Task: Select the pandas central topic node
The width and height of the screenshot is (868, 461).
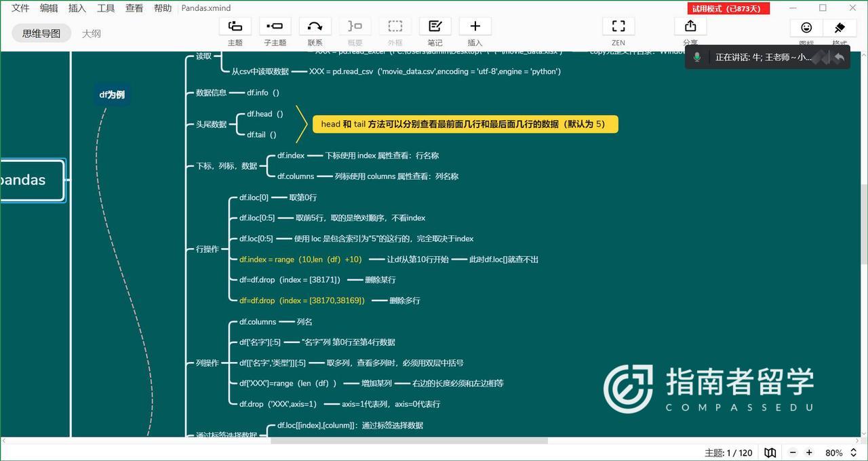Action: [x=31, y=180]
